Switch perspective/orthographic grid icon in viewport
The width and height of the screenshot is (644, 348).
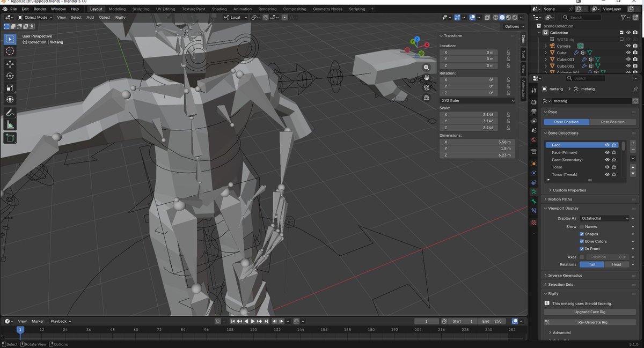pos(426,98)
